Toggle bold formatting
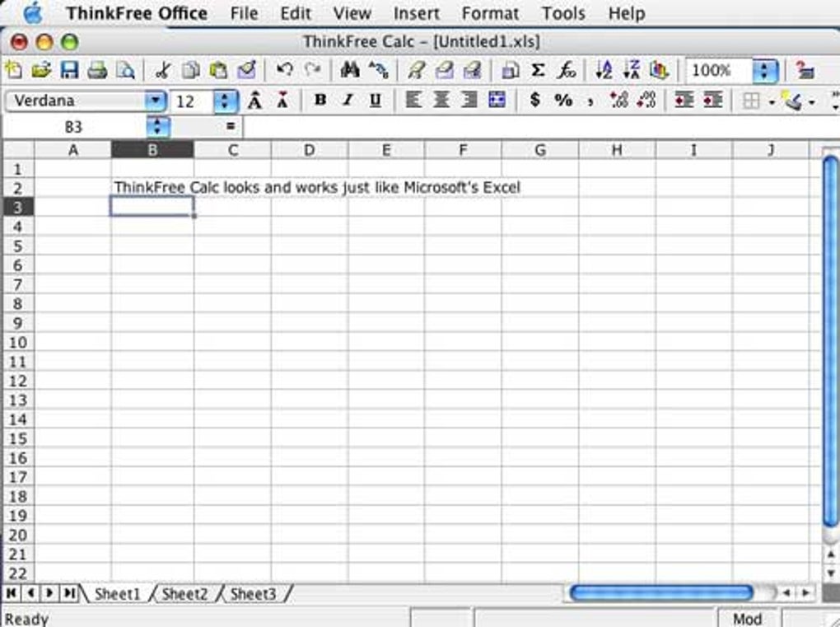This screenshot has width=840, height=627. click(x=320, y=101)
